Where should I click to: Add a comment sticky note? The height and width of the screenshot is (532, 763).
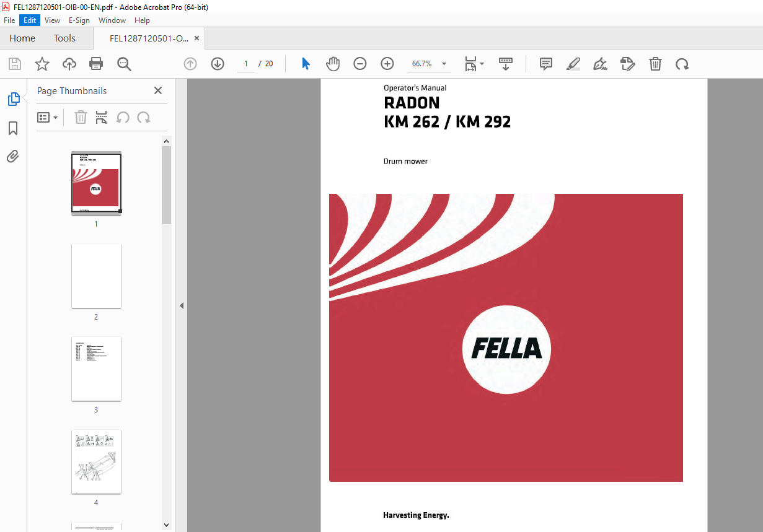(x=546, y=64)
